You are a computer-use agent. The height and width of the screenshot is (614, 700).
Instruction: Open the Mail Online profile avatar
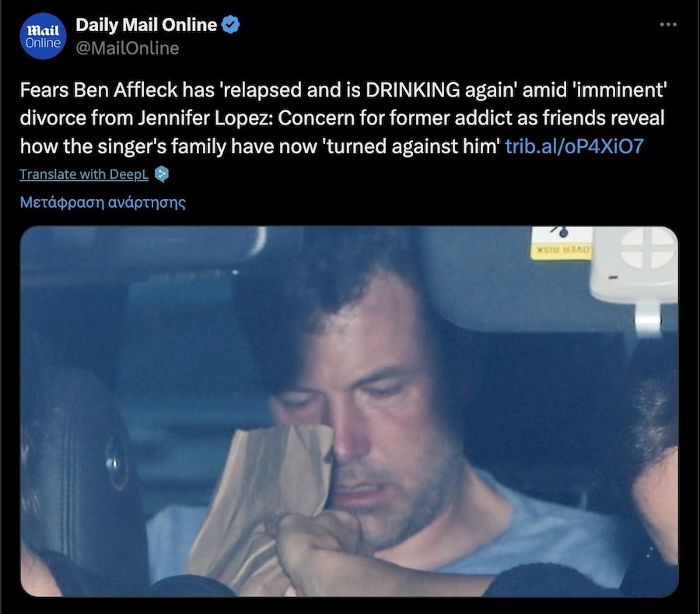point(43,36)
